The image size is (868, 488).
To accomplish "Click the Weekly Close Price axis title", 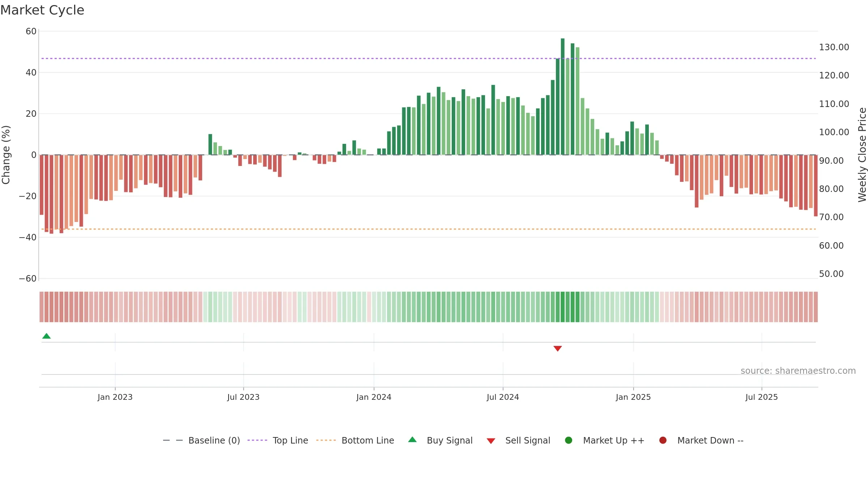I will [x=863, y=155].
